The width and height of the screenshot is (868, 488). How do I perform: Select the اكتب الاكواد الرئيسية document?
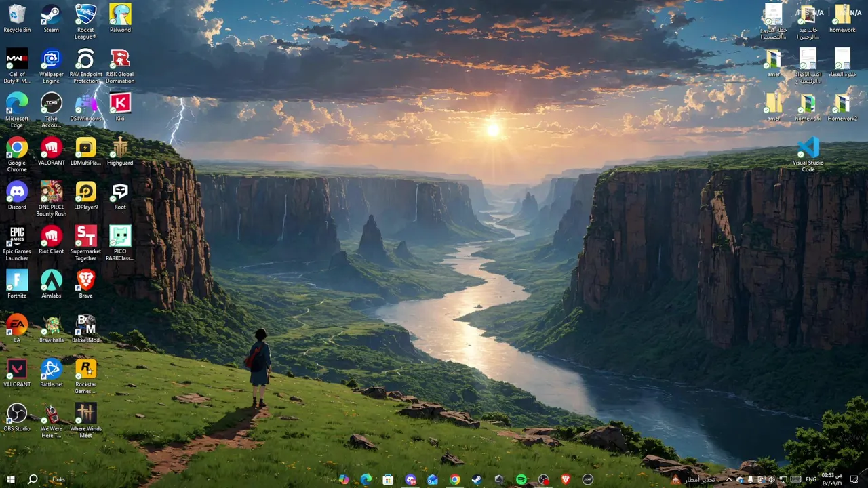point(808,66)
